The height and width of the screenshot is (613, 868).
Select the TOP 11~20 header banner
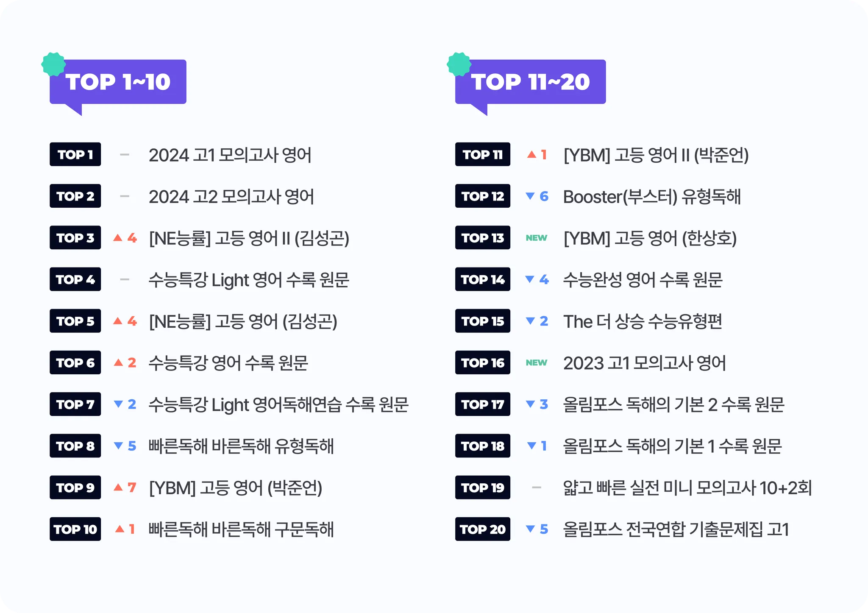pyautogui.click(x=530, y=82)
